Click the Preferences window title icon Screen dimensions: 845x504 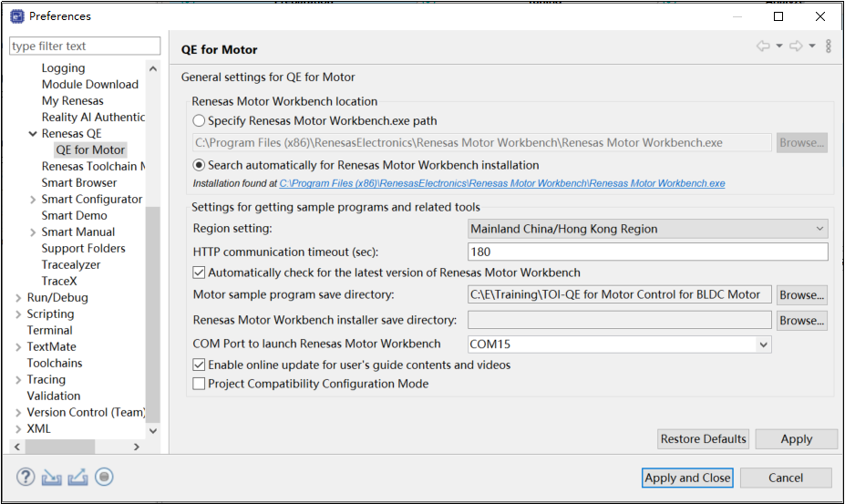click(x=16, y=15)
